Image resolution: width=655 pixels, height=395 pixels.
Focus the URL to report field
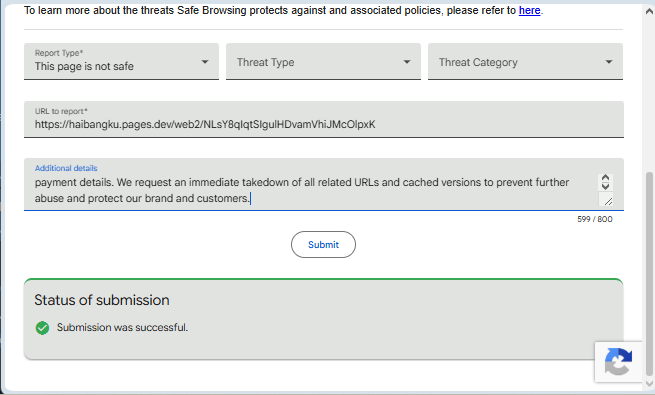pyautogui.click(x=324, y=119)
